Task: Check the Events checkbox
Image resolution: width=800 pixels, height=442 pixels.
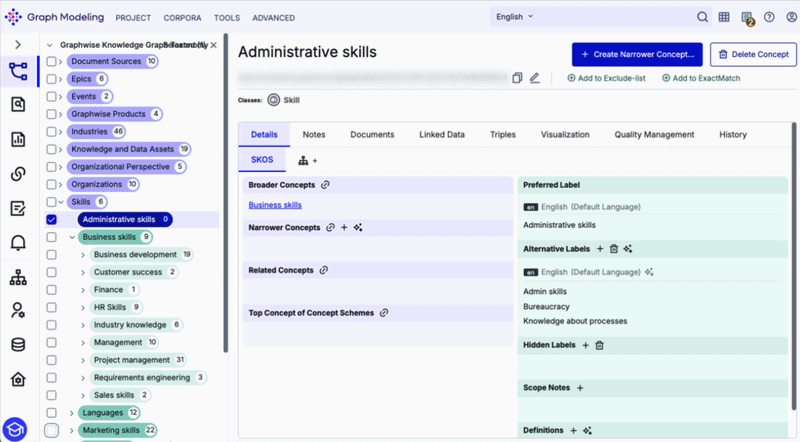Action: coord(52,96)
